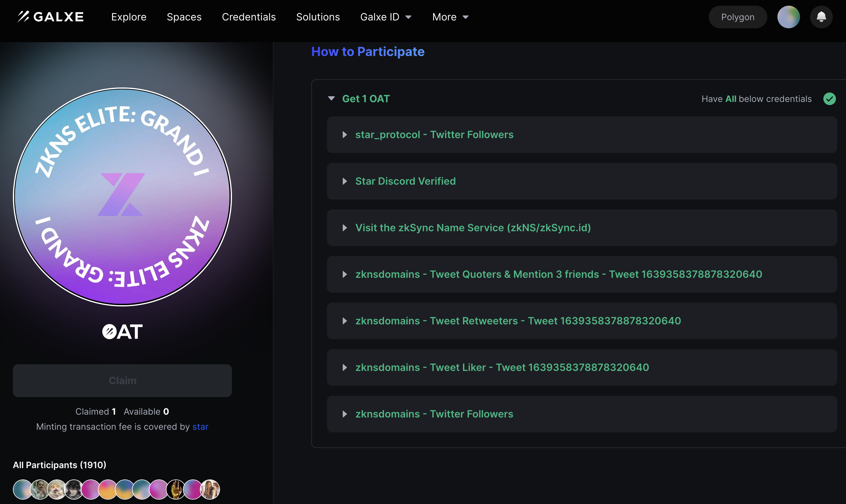The image size is (846, 504).
Task: Open the user profile avatar
Action: (x=788, y=17)
